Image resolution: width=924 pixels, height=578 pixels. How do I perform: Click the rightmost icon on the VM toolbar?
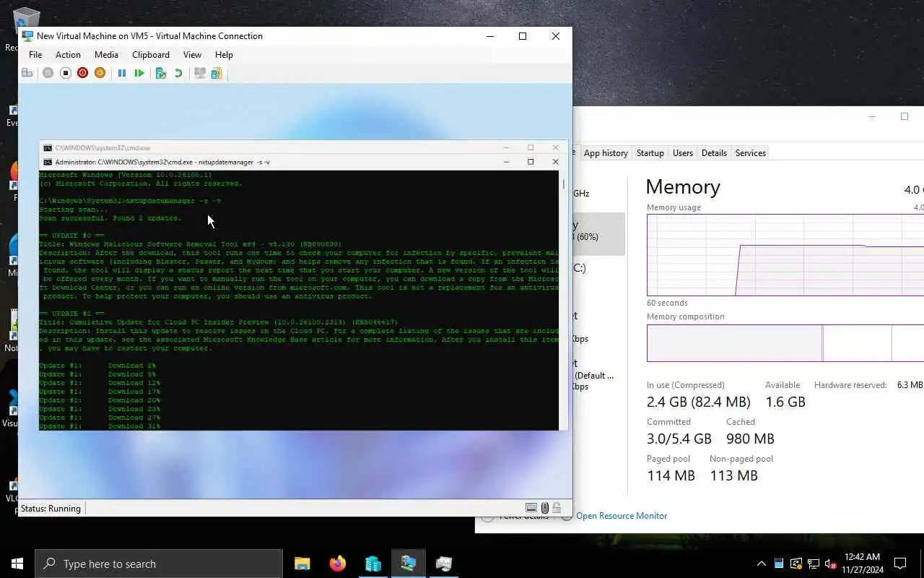click(217, 73)
